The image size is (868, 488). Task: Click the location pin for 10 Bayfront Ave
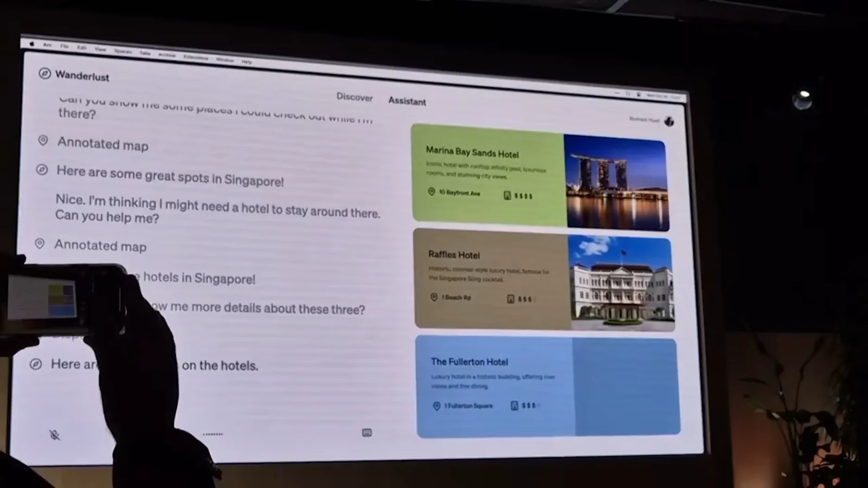click(431, 191)
